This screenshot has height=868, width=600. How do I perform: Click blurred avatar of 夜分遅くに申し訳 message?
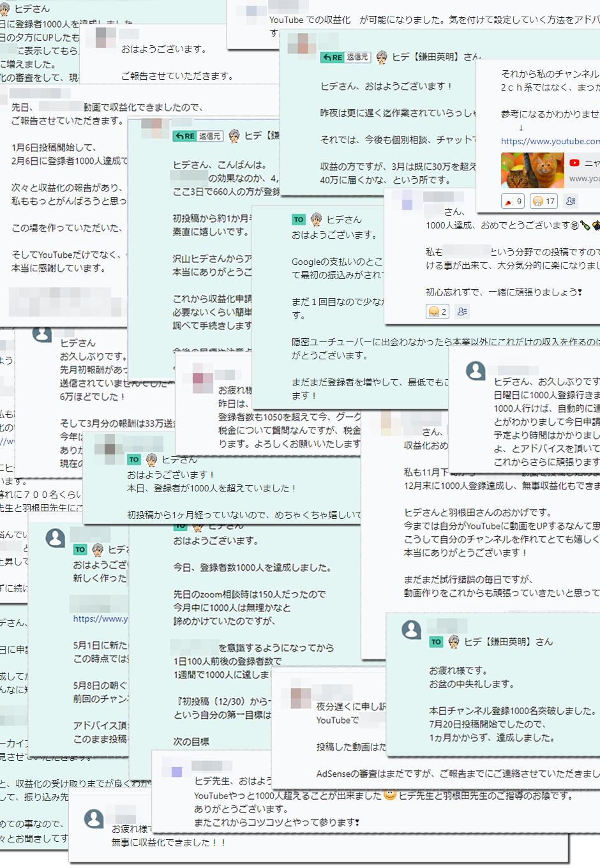coord(301,699)
